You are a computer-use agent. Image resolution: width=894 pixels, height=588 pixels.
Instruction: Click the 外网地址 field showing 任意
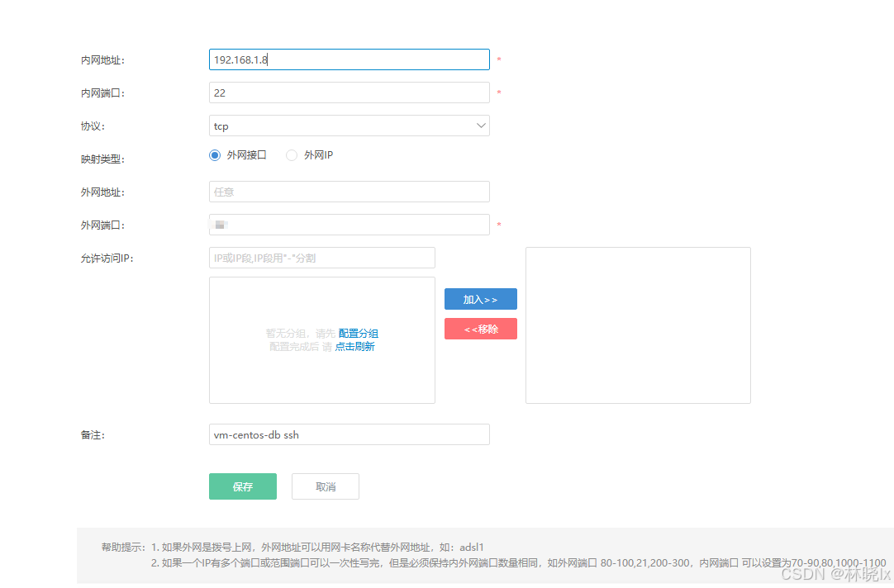pos(349,191)
